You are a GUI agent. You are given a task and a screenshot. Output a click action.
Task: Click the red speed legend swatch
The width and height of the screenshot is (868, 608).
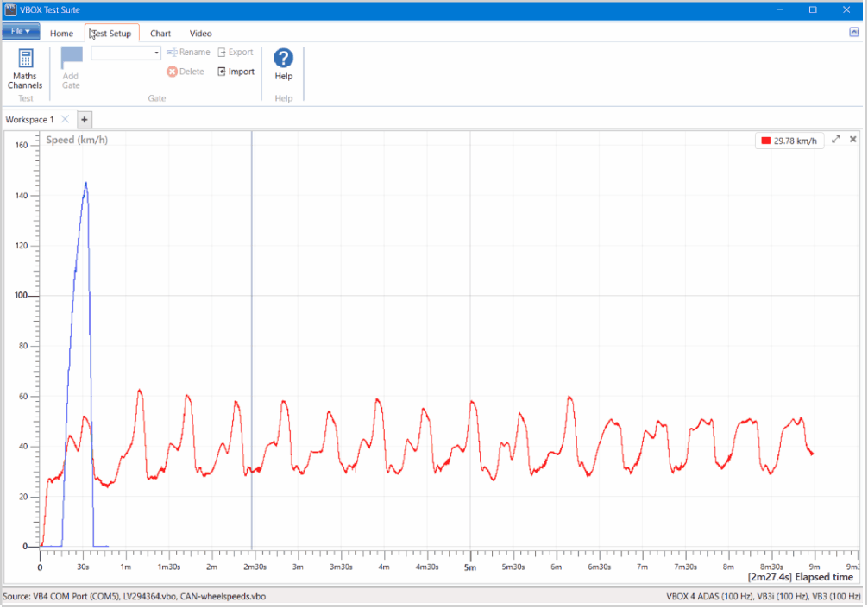tap(765, 141)
